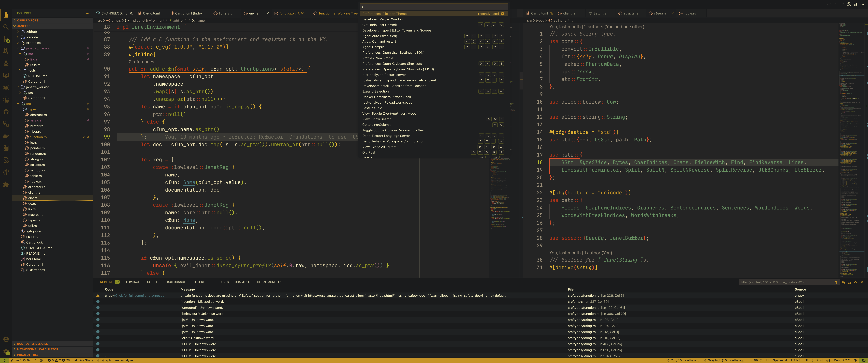Viewport: 868px width, 363px height.
Task: Expand the OPEN EDITORS section
Action: (x=28, y=21)
